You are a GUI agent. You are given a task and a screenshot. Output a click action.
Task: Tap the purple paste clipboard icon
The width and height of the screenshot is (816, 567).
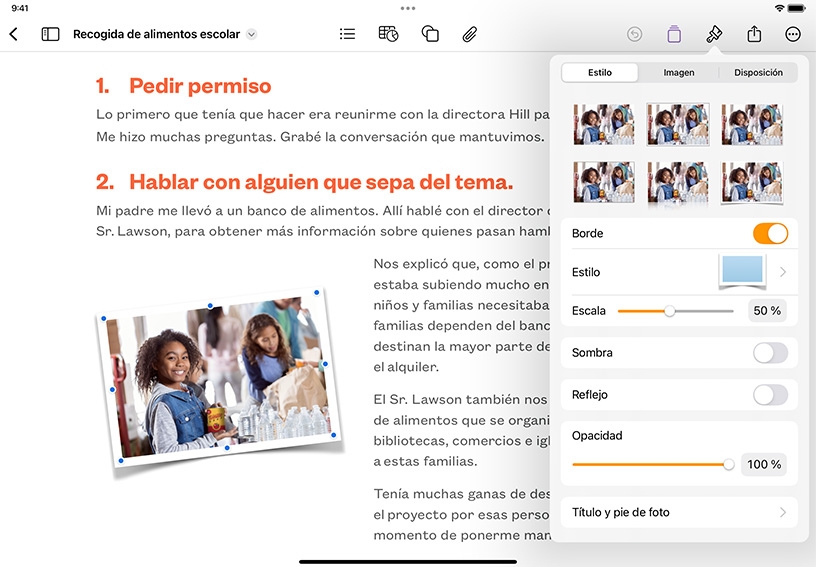click(x=674, y=34)
